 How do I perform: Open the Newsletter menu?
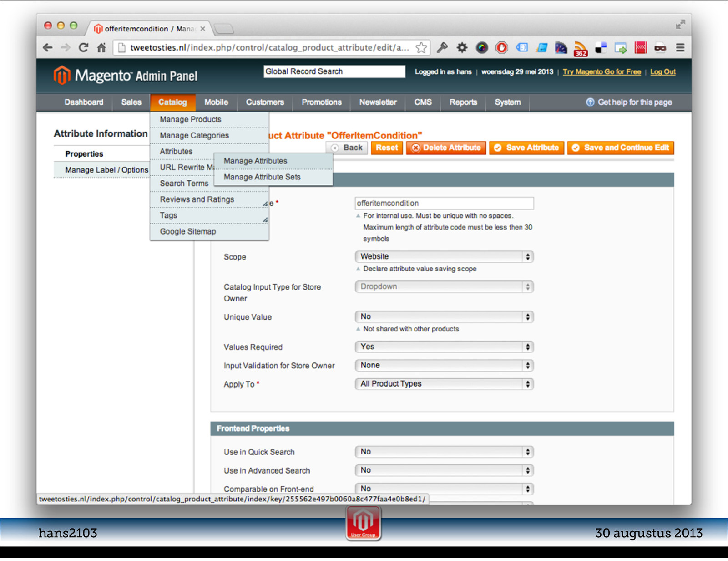coord(378,102)
